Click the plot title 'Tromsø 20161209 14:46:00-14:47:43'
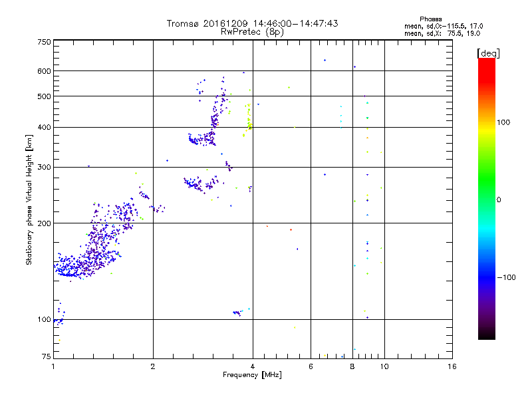 click(252, 23)
